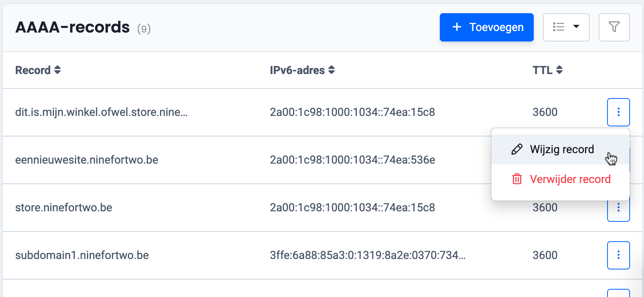Click the pencil edit icon

(x=517, y=150)
